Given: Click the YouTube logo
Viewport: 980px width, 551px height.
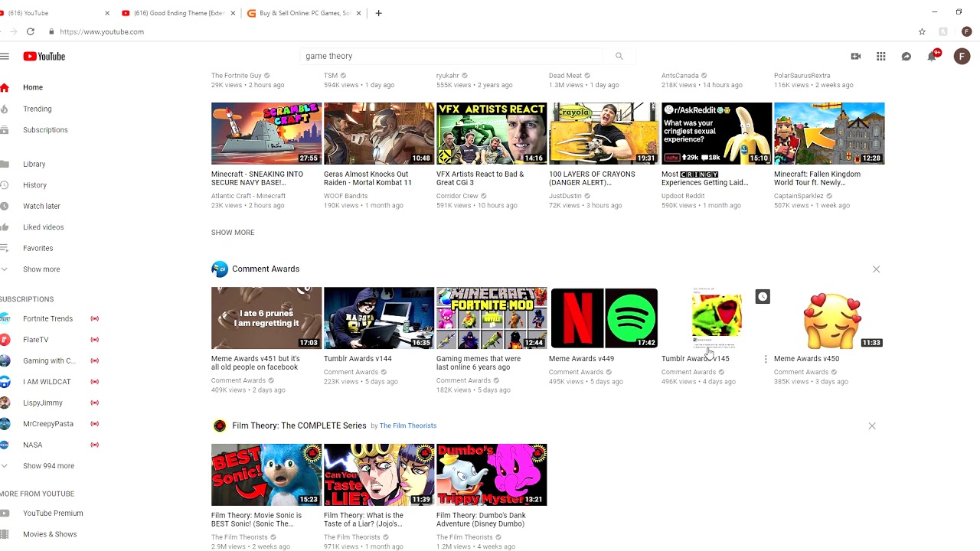Looking at the screenshot, I should [44, 56].
